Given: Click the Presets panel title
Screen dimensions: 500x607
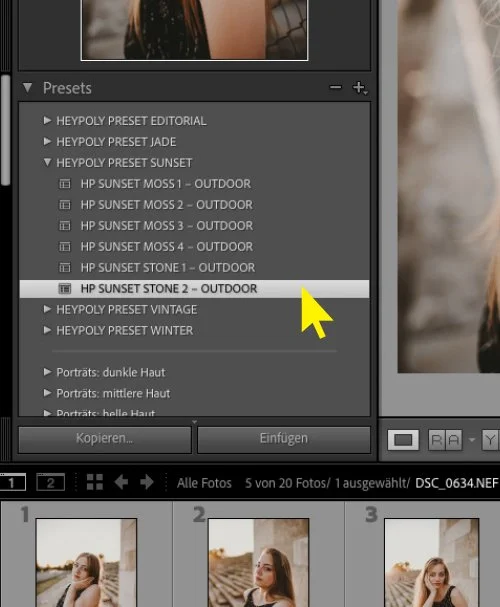Looking at the screenshot, I should point(67,88).
